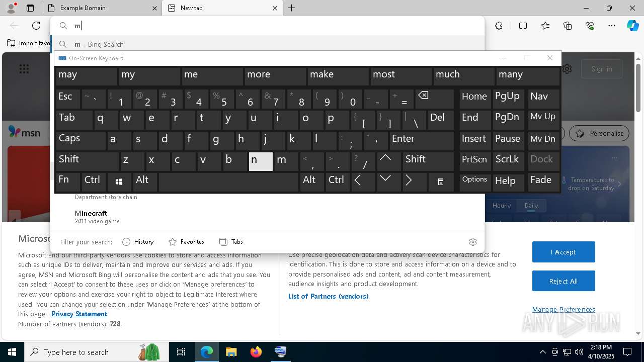Viewport: 644px width, 362px height.
Task: Pick the 'more' word prediction
Action: (x=275, y=76)
